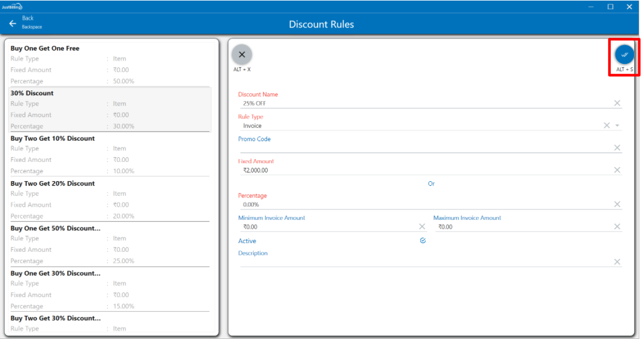
Task: Click the cancel X circle button
Action: click(242, 55)
